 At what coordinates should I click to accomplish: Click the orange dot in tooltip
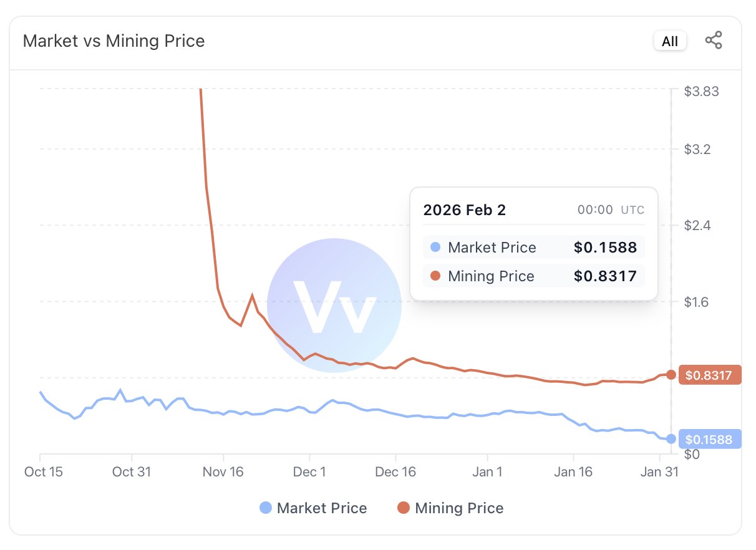click(435, 276)
